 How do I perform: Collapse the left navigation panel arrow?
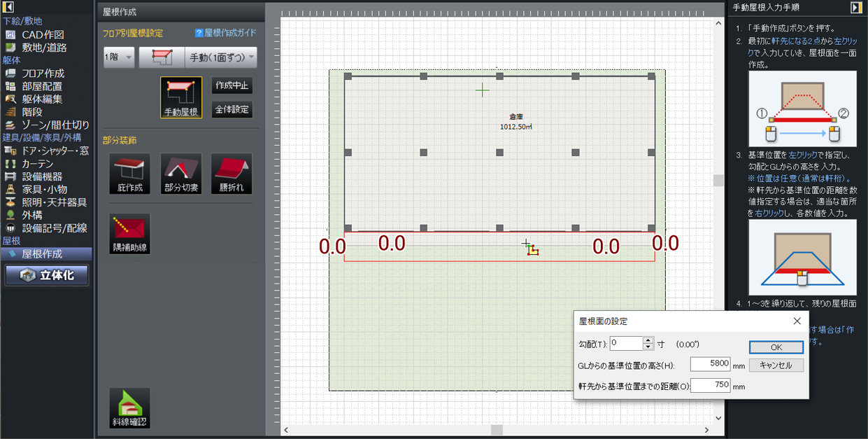click(8, 7)
